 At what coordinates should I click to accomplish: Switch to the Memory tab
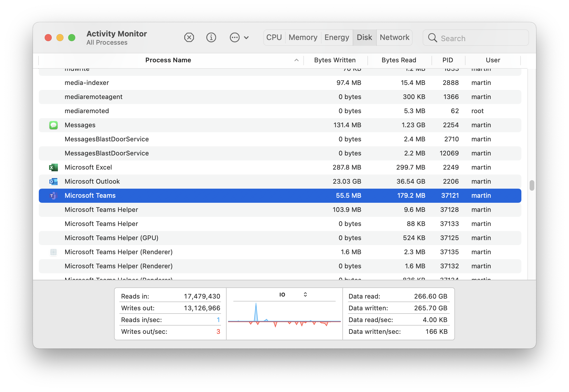303,38
